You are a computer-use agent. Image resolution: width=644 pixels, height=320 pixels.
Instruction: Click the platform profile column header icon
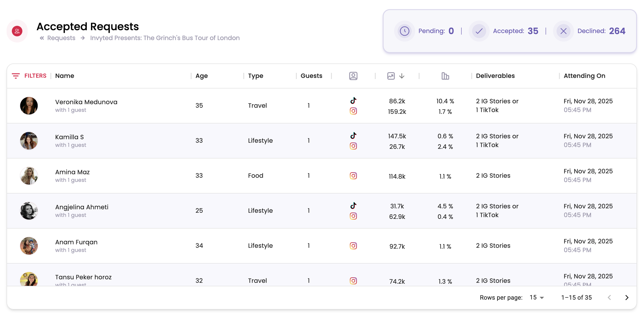pyautogui.click(x=353, y=76)
